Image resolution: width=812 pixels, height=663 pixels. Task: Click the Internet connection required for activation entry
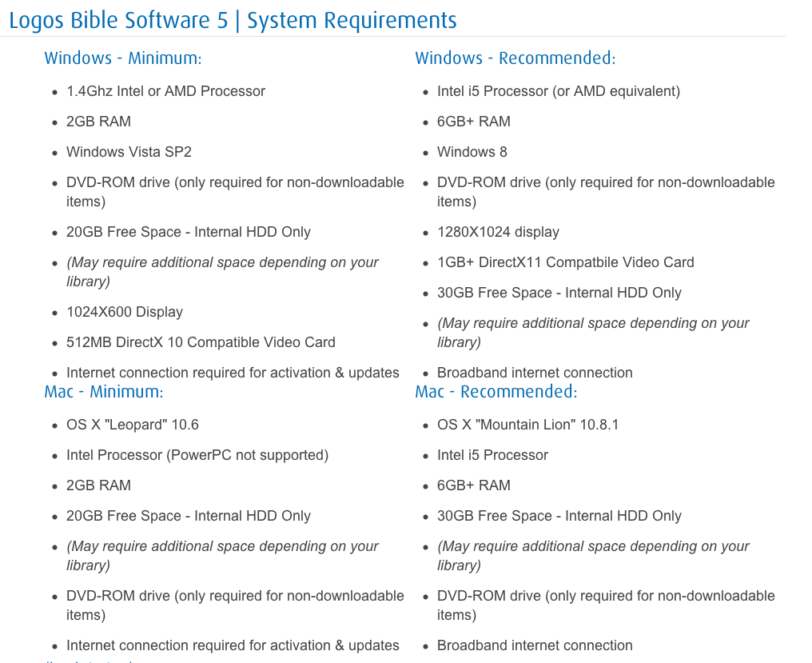point(233,373)
